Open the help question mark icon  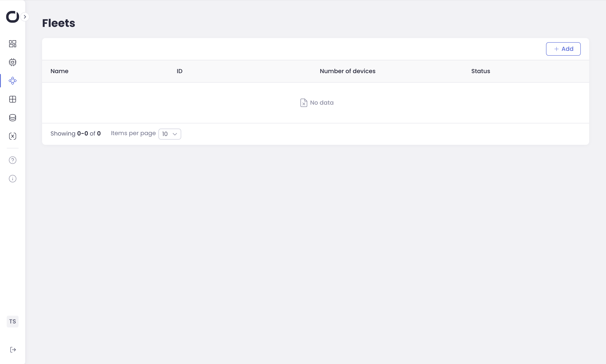[x=13, y=160]
